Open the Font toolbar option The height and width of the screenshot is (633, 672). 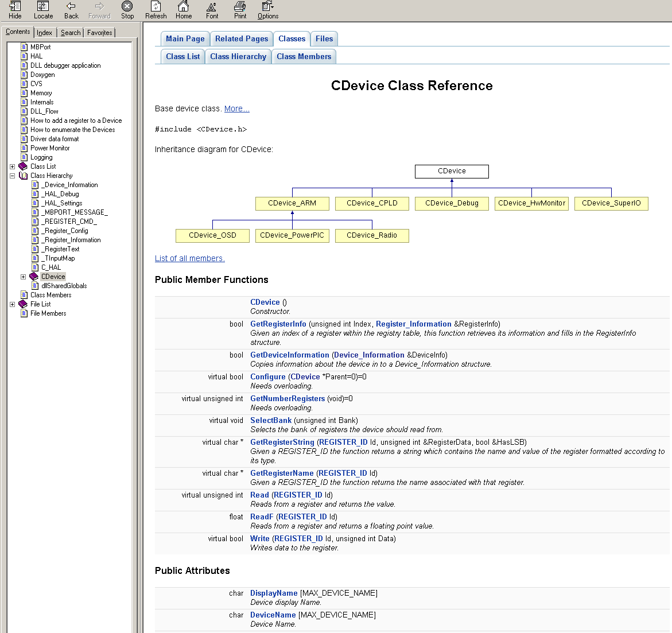coord(212,10)
